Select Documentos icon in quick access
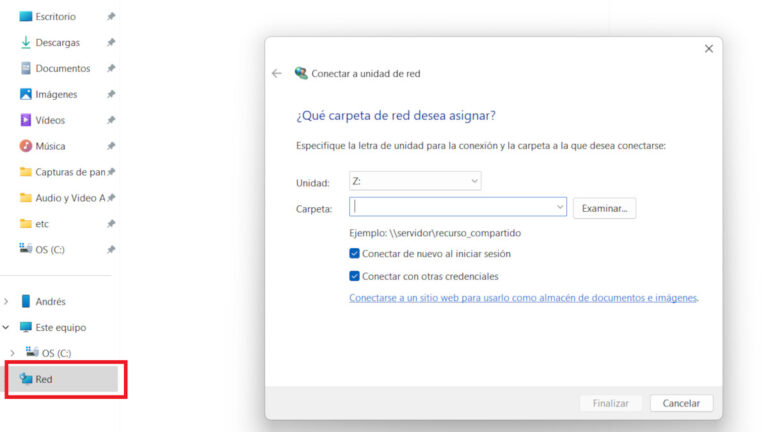This screenshot has width=768, height=432. click(25, 68)
